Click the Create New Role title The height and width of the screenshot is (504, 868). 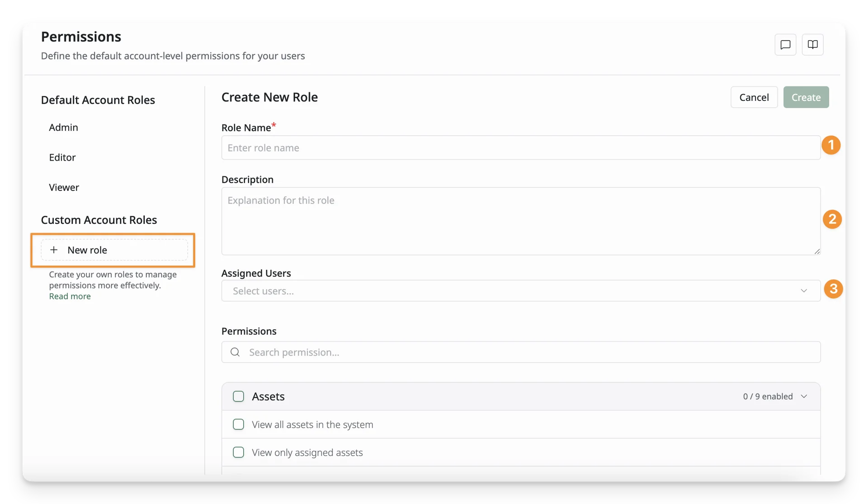tap(269, 97)
